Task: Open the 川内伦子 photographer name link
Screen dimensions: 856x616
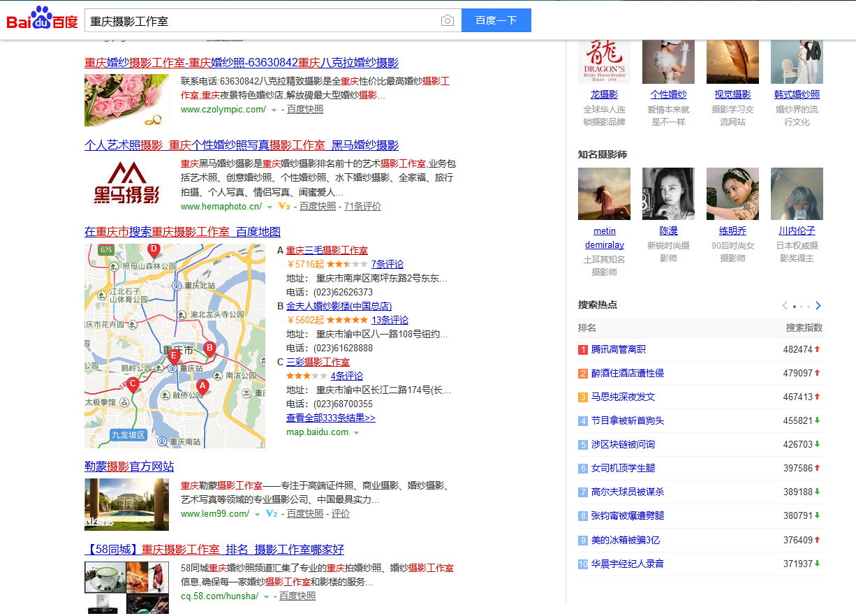Action: (797, 230)
